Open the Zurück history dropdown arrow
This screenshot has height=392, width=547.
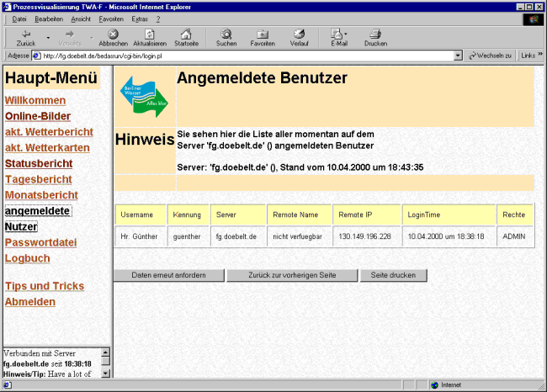(x=48, y=38)
